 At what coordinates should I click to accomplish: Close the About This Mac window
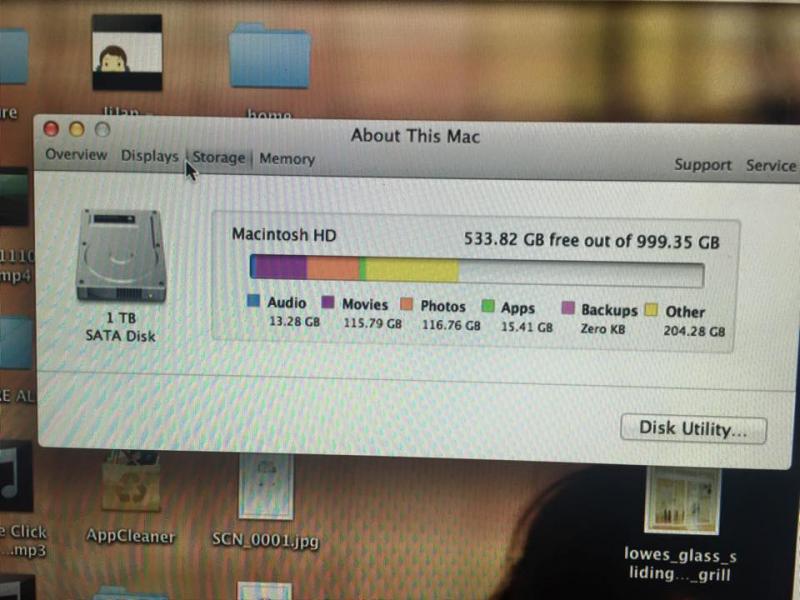coord(51,129)
